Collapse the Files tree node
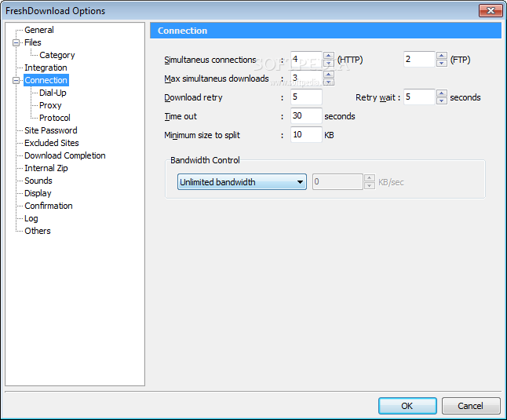Viewport: 507px width, 420px height. (16, 42)
